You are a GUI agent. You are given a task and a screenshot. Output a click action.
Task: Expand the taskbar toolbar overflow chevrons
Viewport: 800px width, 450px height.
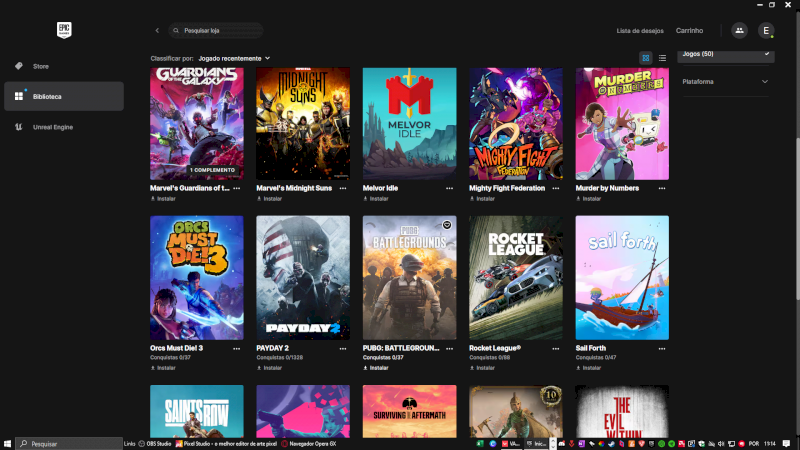553,444
